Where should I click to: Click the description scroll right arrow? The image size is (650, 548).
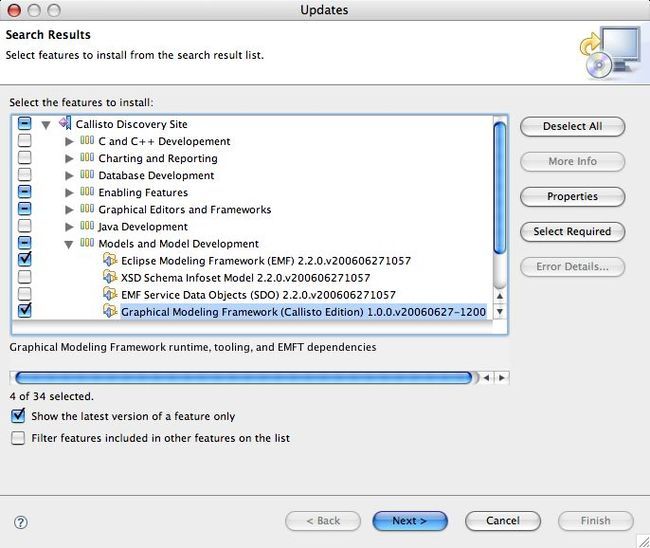point(502,378)
